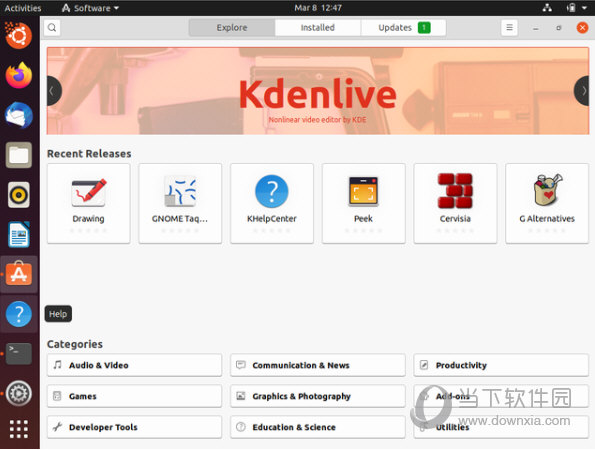Browse the Graphics & Photography category
595x450 pixels.
(318, 396)
